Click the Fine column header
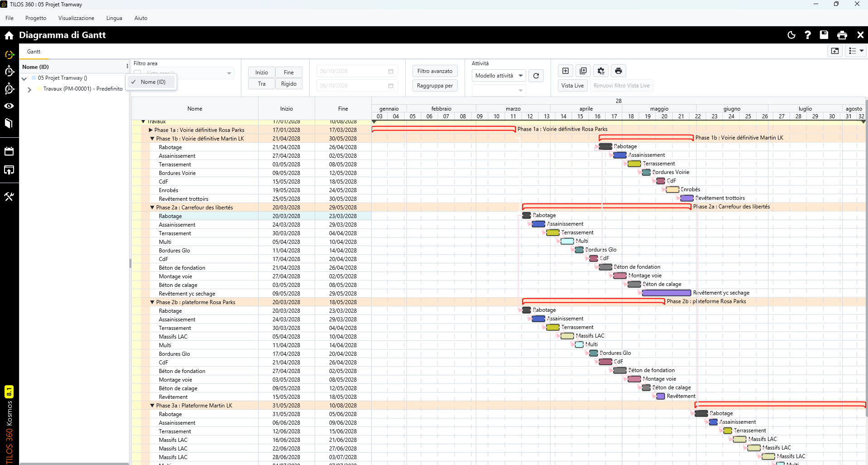 pos(343,109)
